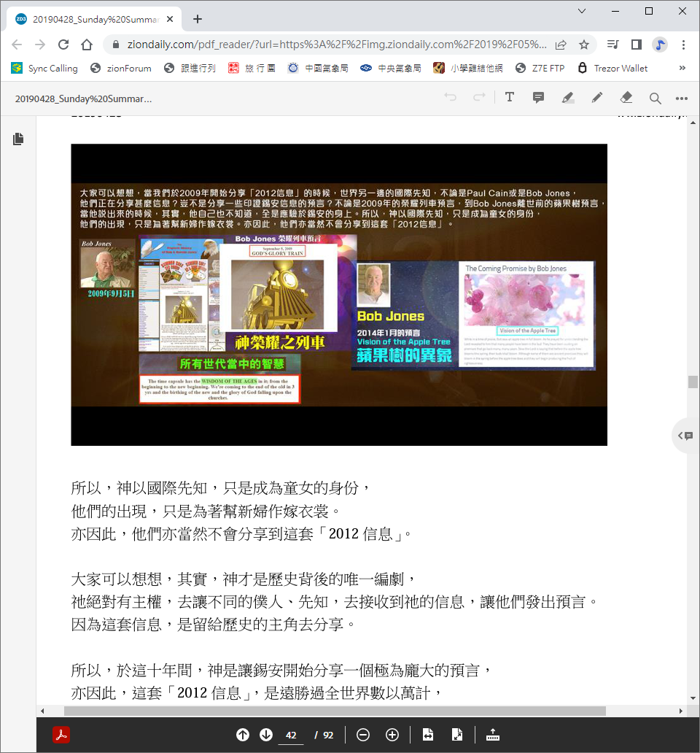Zoom out with the minus button
This screenshot has height=753, width=700.
[x=363, y=735]
